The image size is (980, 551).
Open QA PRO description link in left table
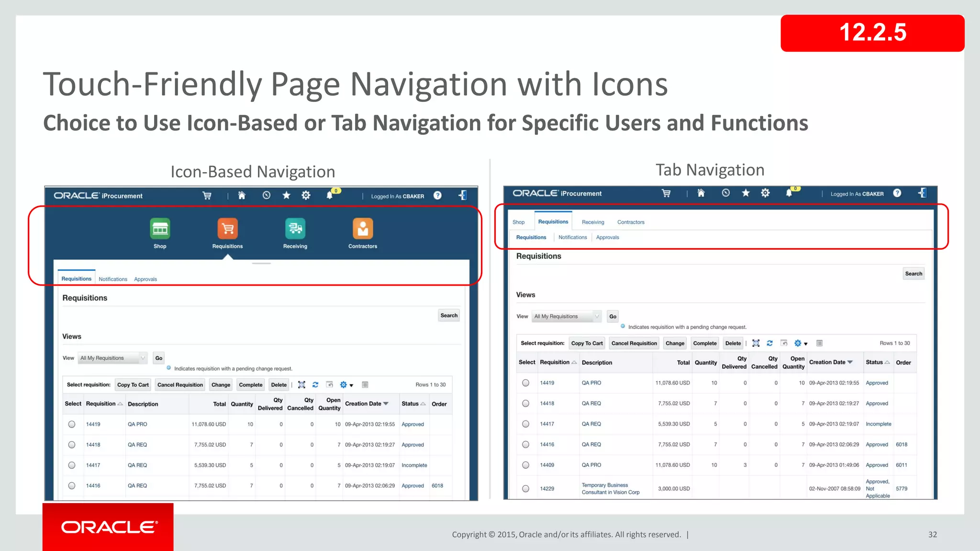(x=137, y=424)
